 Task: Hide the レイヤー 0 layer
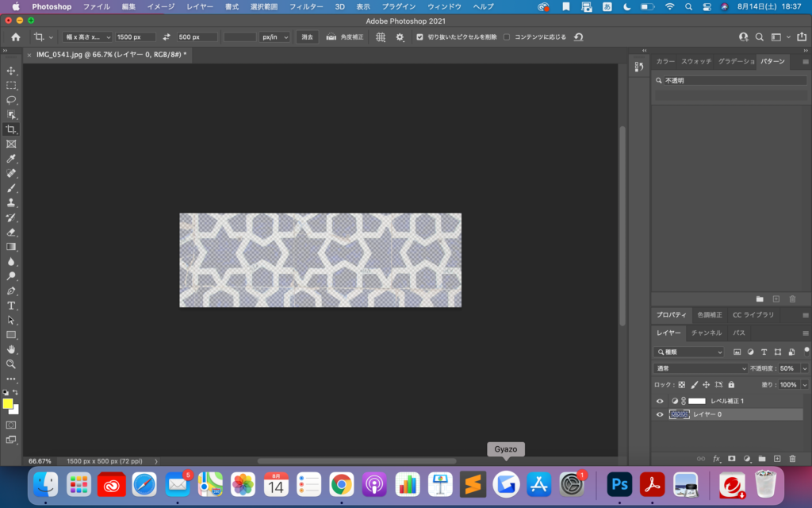pyautogui.click(x=660, y=414)
